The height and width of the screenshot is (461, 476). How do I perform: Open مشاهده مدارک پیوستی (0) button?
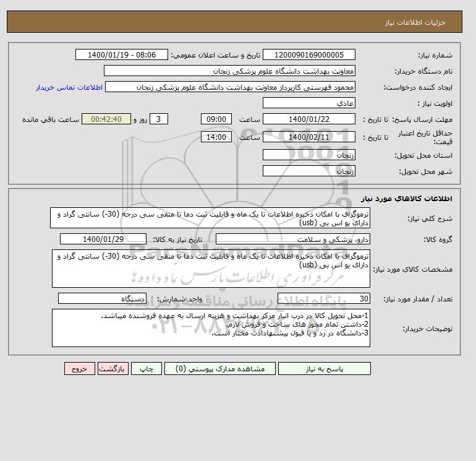click(x=220, y=369)
